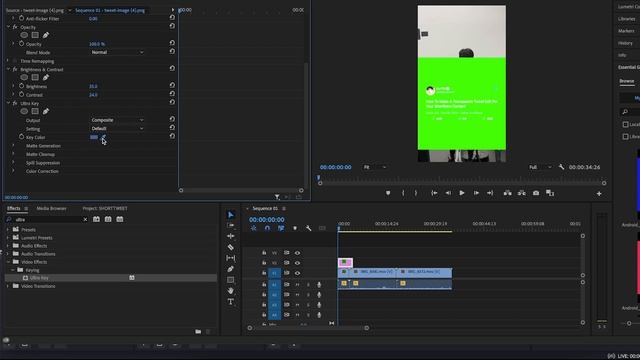Clear the Effects search field
The width and height of the screenshot is (640, 360).
point(85,220)
